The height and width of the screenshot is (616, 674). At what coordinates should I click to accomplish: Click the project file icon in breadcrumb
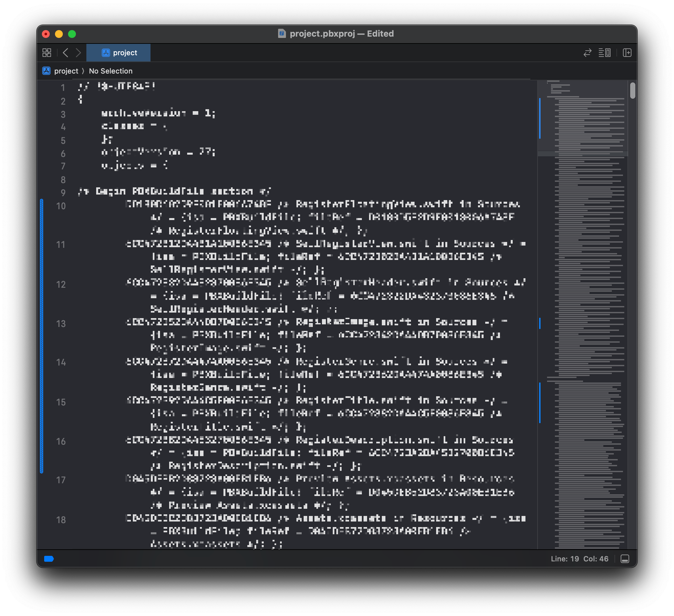coord(46,71)
